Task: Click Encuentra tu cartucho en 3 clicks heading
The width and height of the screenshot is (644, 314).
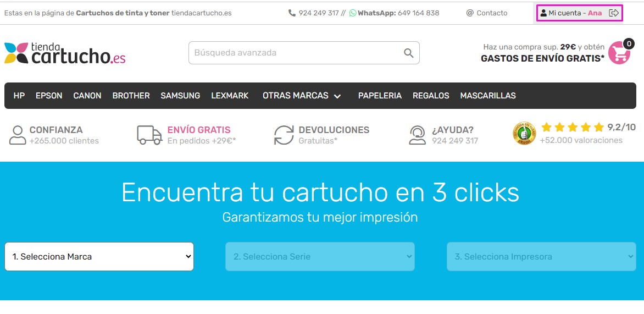Action: click(320, 192)
